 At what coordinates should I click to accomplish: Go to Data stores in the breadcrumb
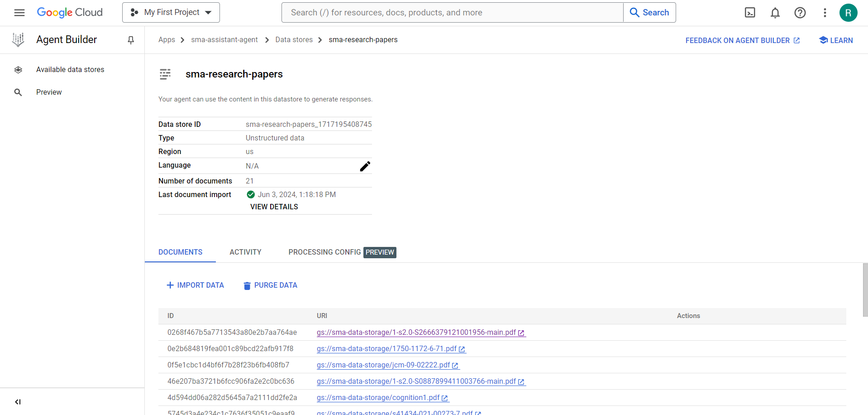(x=294, y=40)
